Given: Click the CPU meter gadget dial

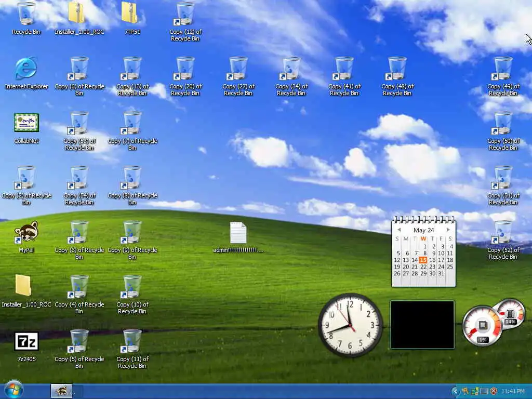Looking at the screenshot, I should point(482,326).
